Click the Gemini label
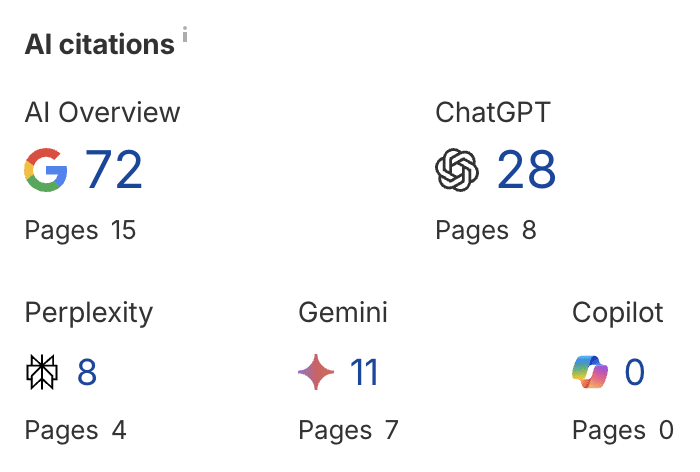The height and width of the screenshot is (472, 700). [x=343, y=312]
